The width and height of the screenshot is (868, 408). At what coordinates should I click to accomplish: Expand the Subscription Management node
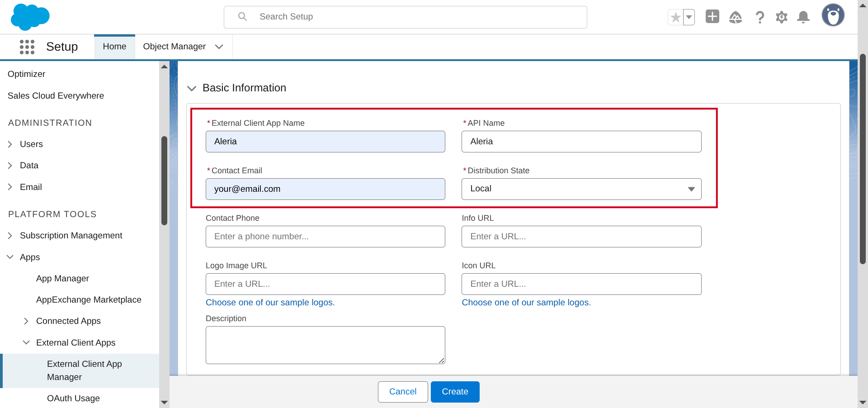10,236
